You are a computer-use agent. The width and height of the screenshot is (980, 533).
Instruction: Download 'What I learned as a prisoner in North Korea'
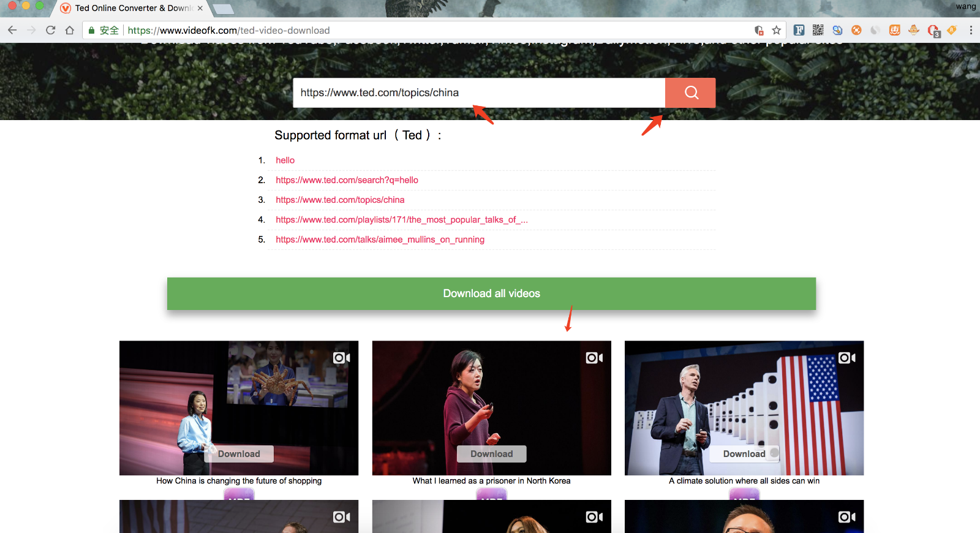pos(492,454)
